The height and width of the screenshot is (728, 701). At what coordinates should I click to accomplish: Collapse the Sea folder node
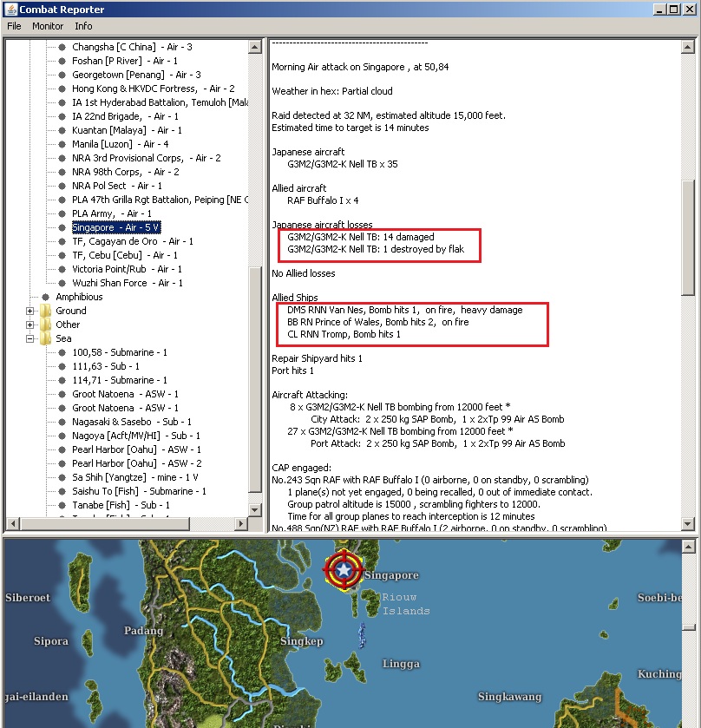coord(30,338)
